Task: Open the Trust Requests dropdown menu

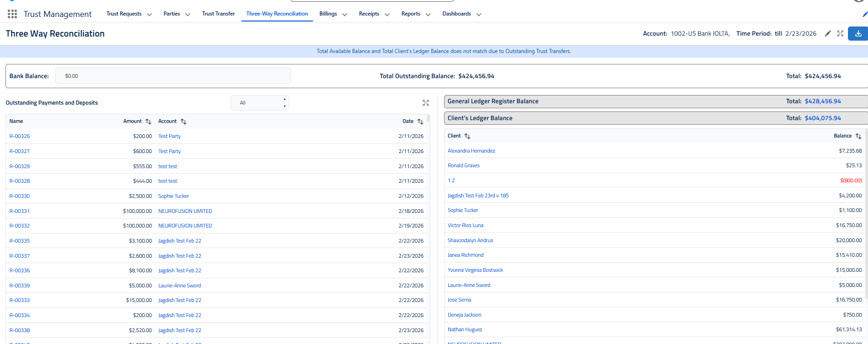Action: pos(149,15)
